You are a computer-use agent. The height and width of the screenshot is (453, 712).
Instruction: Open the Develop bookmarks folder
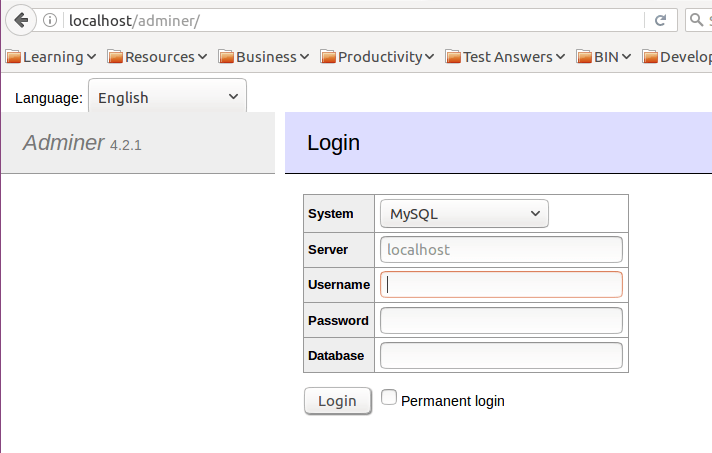point(677,57)
